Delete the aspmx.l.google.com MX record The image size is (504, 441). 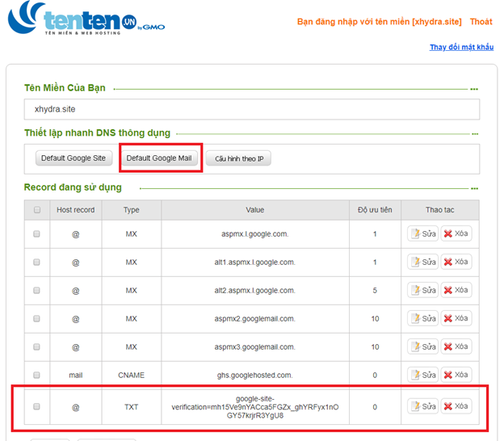456,234
